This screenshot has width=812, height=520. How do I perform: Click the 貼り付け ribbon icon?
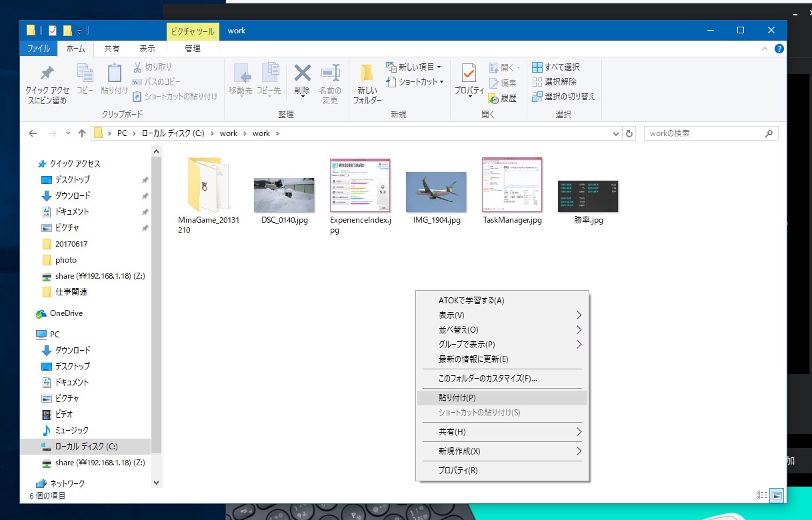pyautogui.click(x=115, y=79)
